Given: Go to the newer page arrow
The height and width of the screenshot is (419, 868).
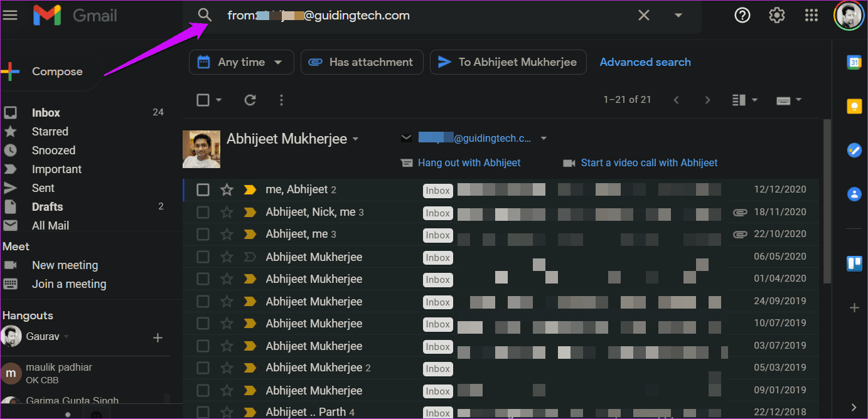Looking at the screenshot, I should pyautogui.click(x=676, y=100).
